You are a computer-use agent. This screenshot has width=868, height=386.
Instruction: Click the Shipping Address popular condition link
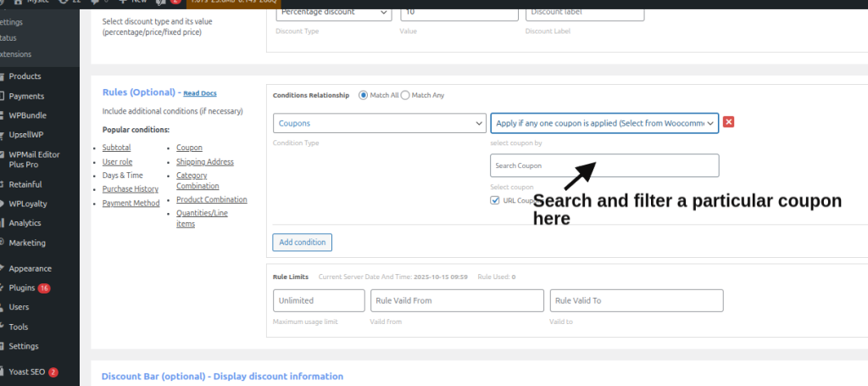tap(204, 161)
